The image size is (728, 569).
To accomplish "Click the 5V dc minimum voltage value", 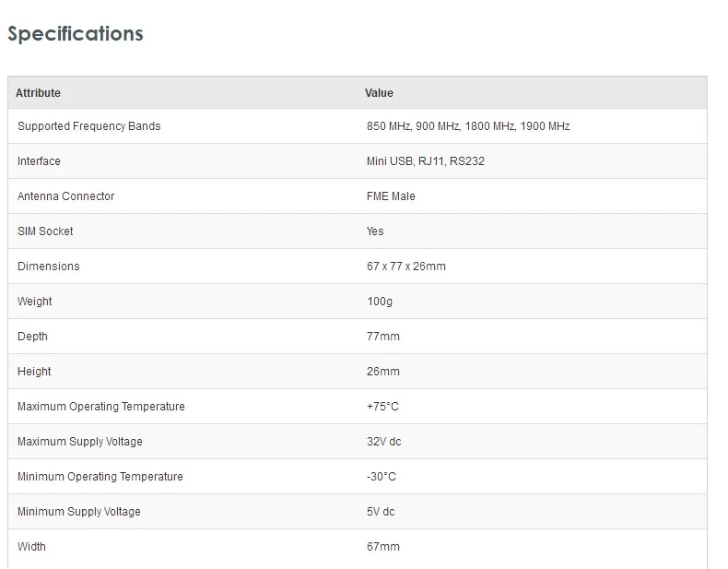I will coord(381,512).
